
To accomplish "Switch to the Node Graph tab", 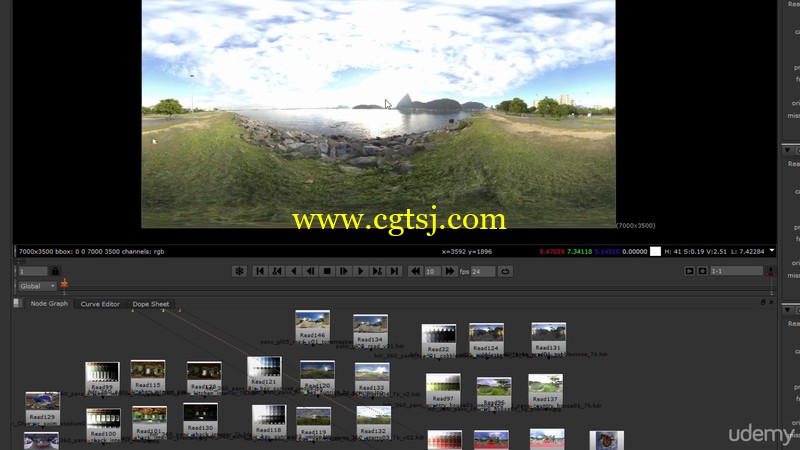I will [49, 304].
